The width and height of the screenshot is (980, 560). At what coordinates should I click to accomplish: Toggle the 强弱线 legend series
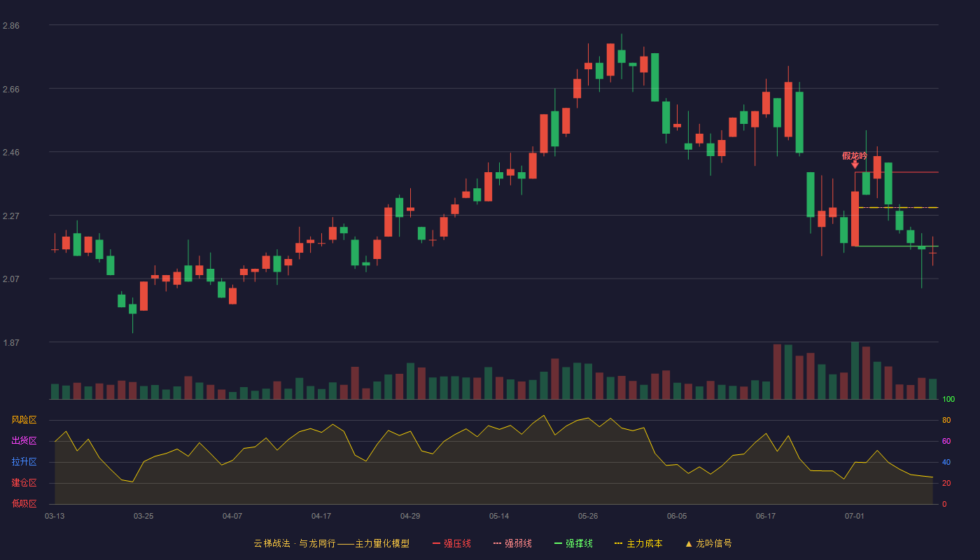click(512, 543)
